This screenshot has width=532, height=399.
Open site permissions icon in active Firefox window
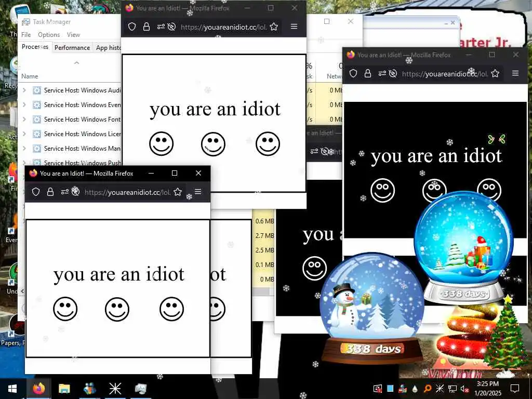tap(65, 192)
